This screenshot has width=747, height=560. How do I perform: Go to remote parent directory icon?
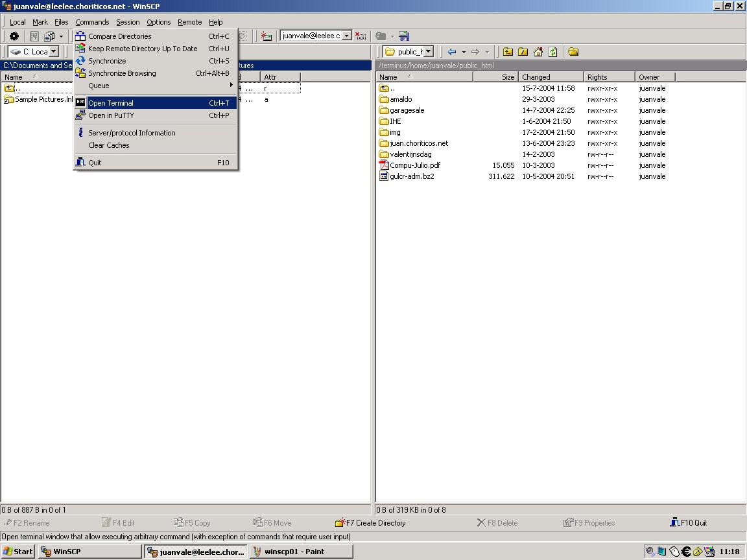(508, 52)
